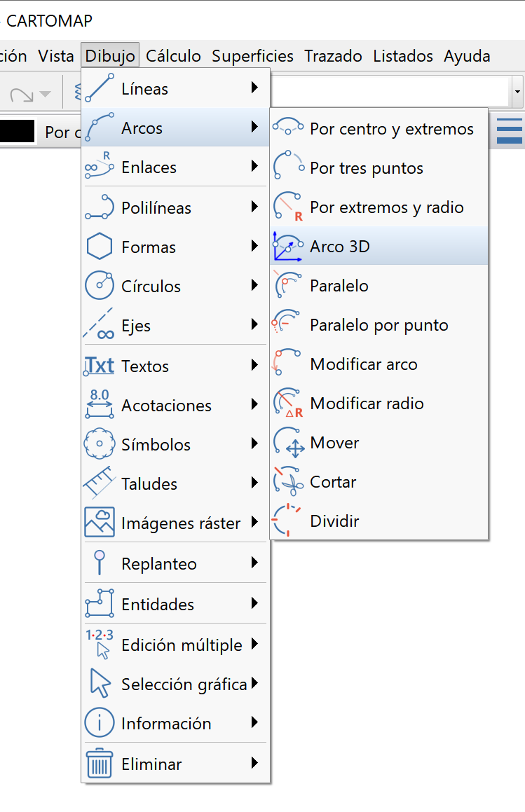This screenshot has height=812, width=525.
Task: Click the Edición múltiple 1-2-3 icon
Action: pyautogui.click(x=100, y=645)
